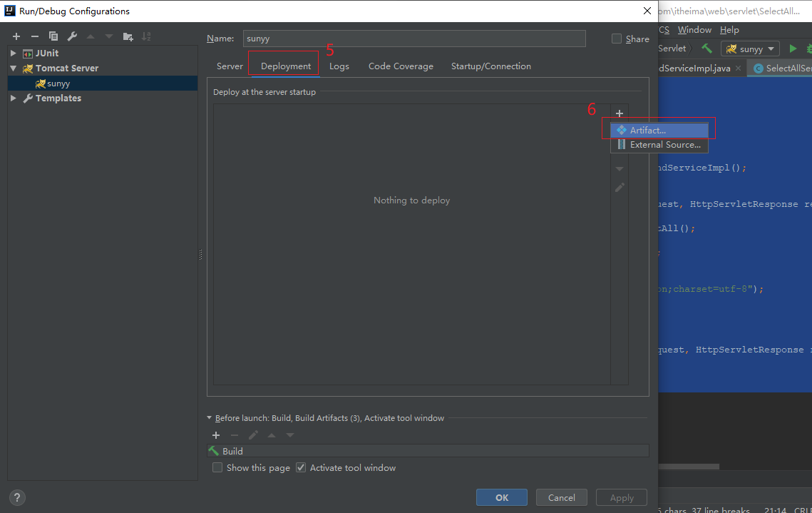812x513 pixels.
Task: Expand the Templates tree node
Action: point(14,98)
